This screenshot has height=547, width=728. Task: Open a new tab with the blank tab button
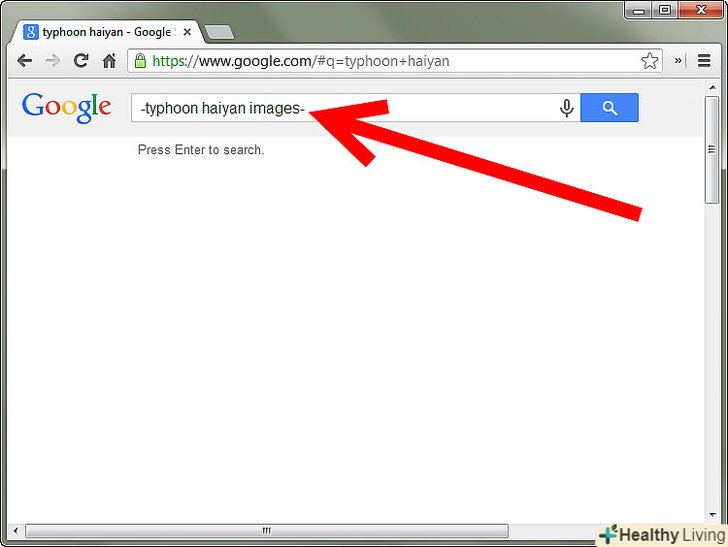(x=219, y=32)
